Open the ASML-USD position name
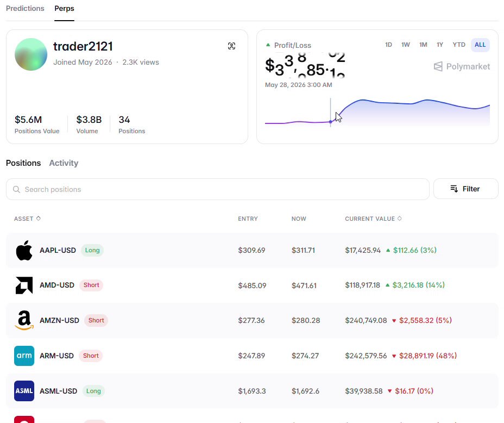The image size is (504, 423). (59, 391)
